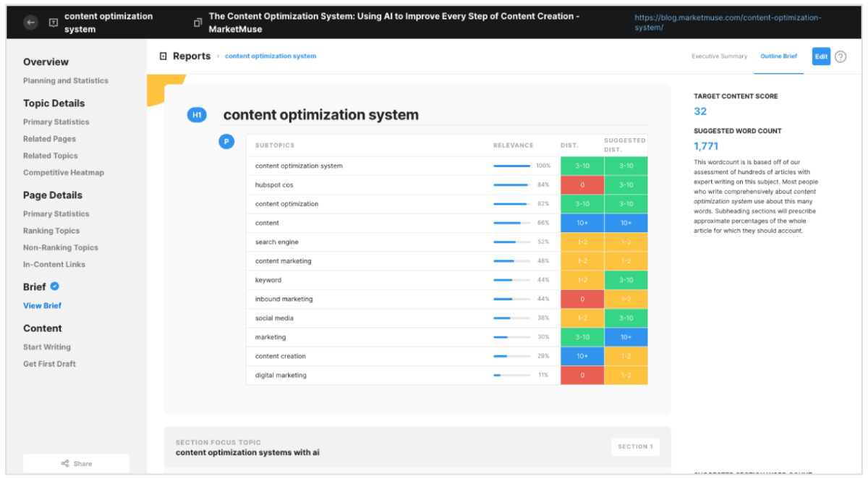Select the green 3-10 cell for 'keyword'
This screenshot has width=868, height=479.
626,279
